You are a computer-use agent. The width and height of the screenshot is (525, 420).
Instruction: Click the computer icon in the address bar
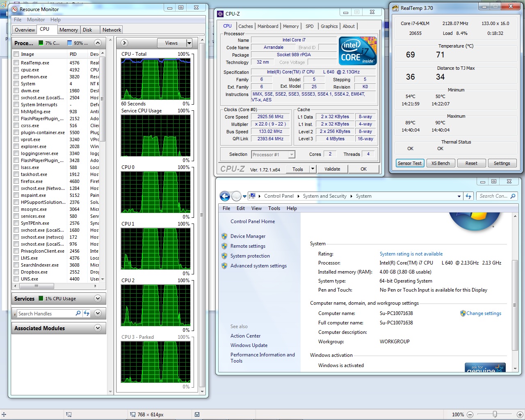pyautogui.click(x=253, y=196)
